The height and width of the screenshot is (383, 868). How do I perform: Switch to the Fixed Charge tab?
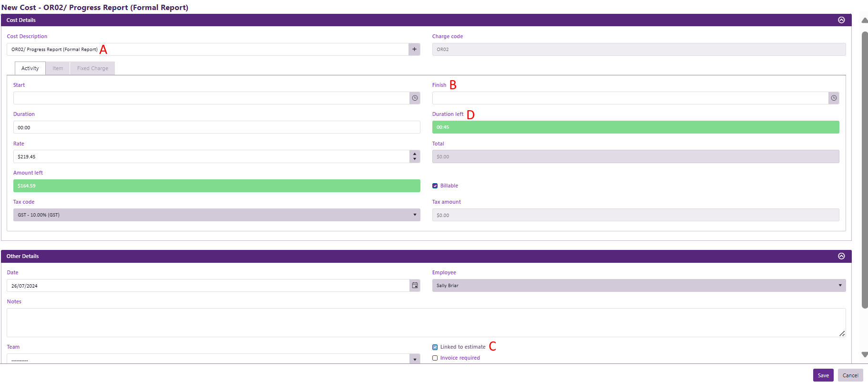(x=92, y=68)
